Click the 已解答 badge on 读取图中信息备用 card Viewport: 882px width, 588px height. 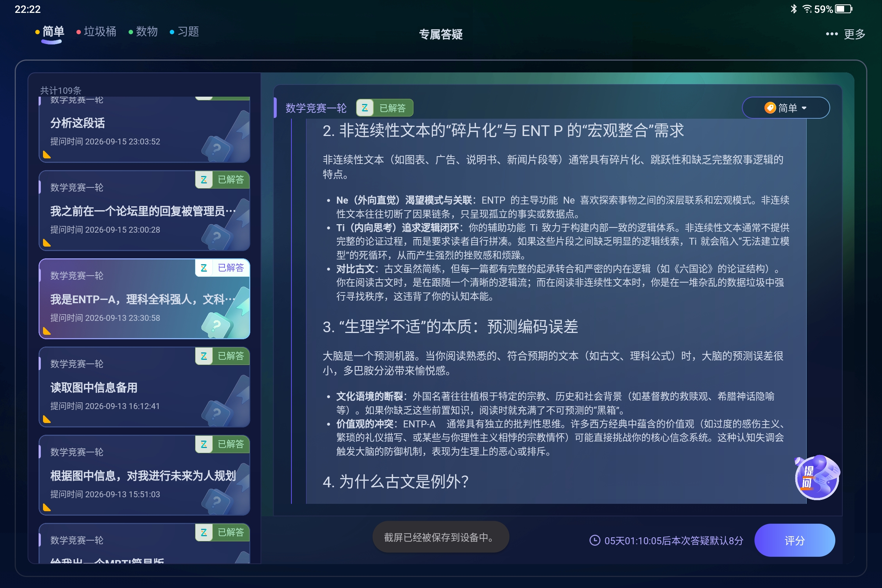point(222,356)
